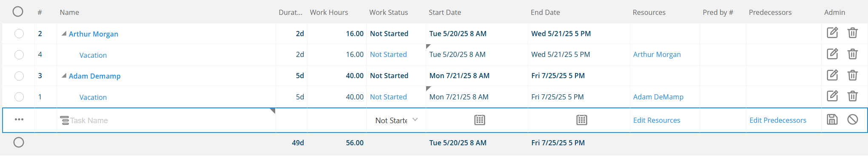
Task: Select the row numbered 3 Adam Demamp
Action: pos(19,76)
